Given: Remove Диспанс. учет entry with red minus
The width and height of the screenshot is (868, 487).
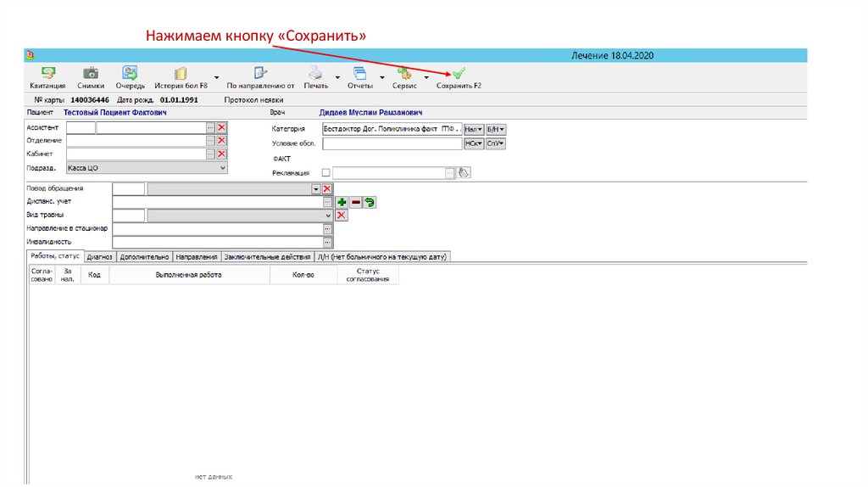Looking at the screenshot, I should pyautogui.click(x=356, y=202).
